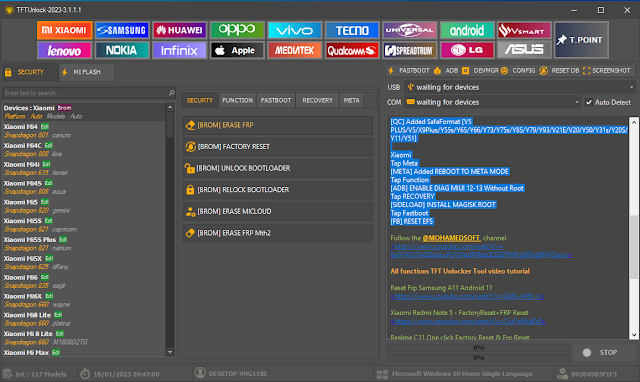This screenshot has height=382, width=640.
Task: Select the Samsung brand logo
Action: (x=122, y=30)
